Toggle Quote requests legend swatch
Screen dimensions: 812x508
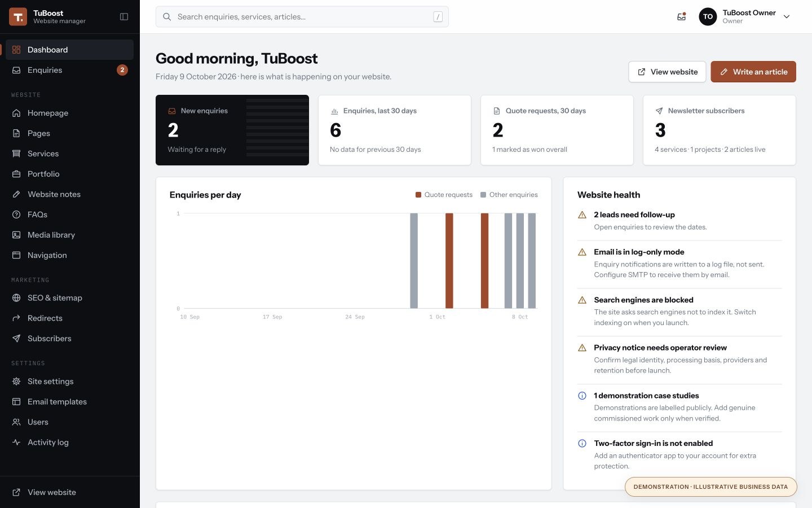(418, 195)
